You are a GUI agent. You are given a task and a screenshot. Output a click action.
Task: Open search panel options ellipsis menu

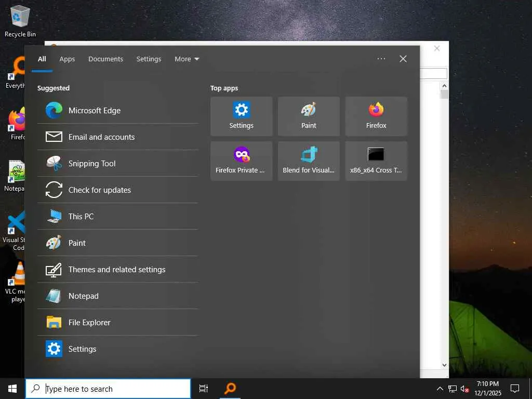[381, 59]
